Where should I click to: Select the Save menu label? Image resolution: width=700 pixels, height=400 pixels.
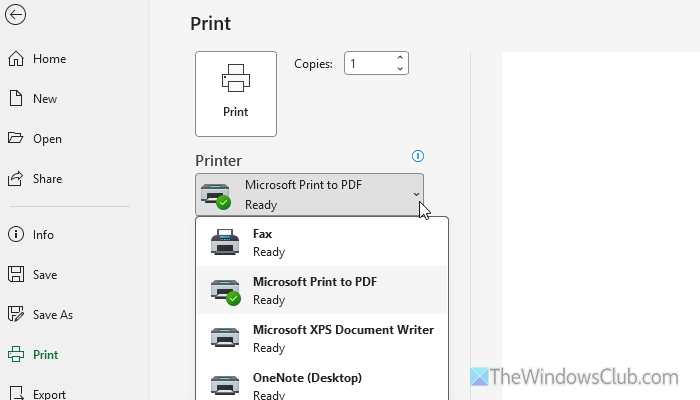(45, 275)
